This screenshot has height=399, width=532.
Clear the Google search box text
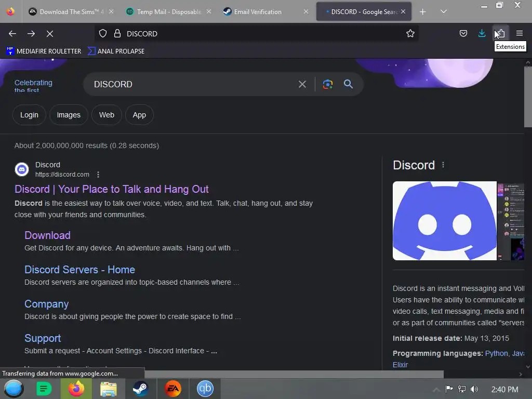pyautogui.click(x=302, y=84)
